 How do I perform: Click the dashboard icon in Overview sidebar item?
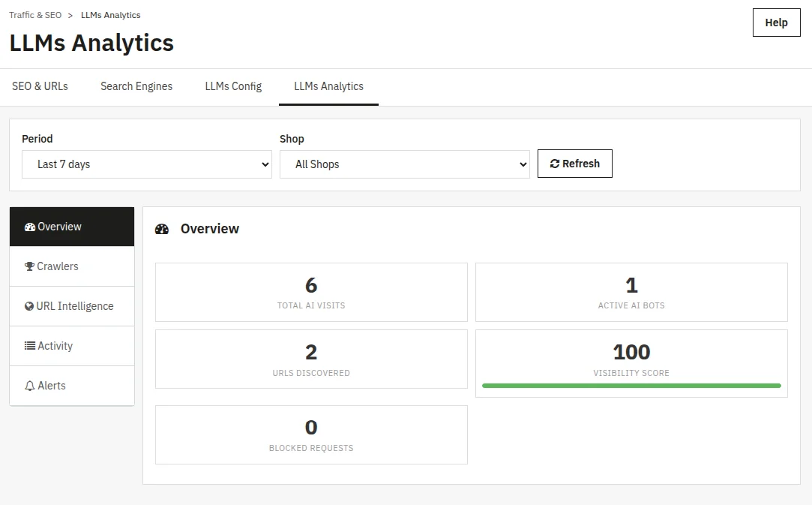pos(30,227)
